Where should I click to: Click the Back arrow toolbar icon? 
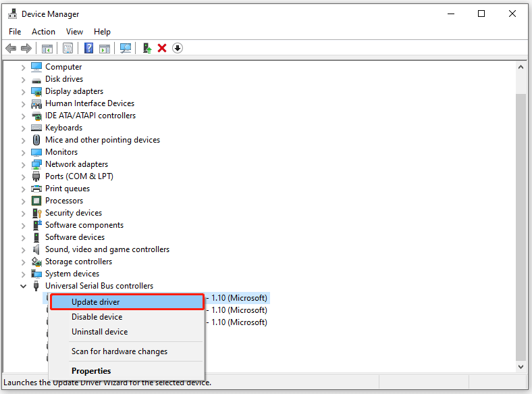[x=11, y=48]
